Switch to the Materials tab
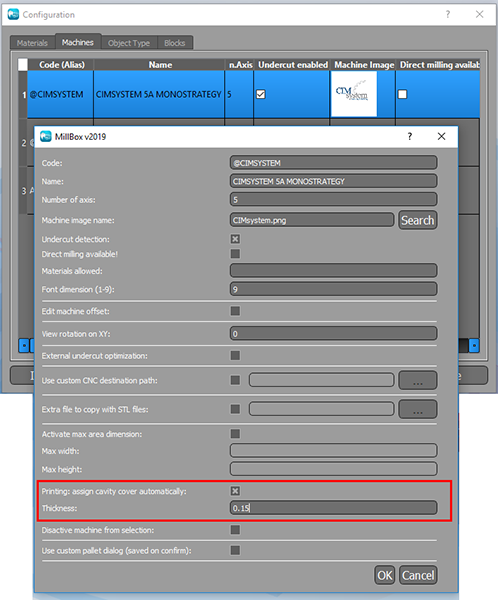Image resolution: width=498 pixels, height=600 pixels. pyautogui.click(x=32, y=43)
